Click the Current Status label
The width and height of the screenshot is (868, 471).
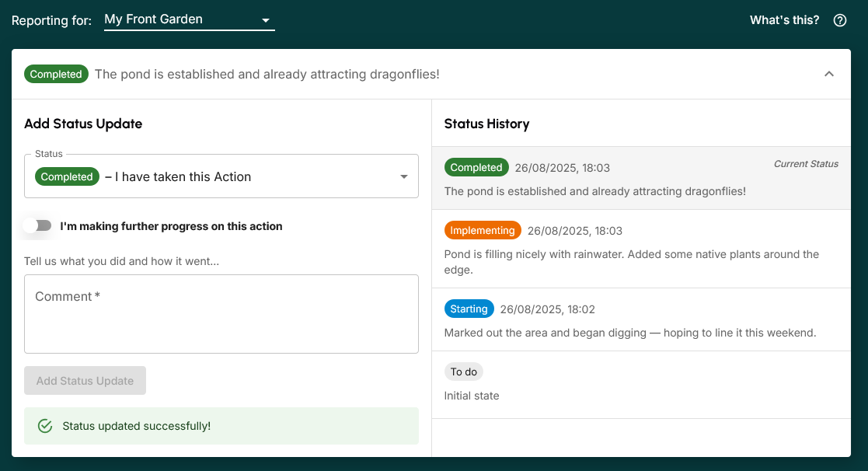click(x=806, y=164)
